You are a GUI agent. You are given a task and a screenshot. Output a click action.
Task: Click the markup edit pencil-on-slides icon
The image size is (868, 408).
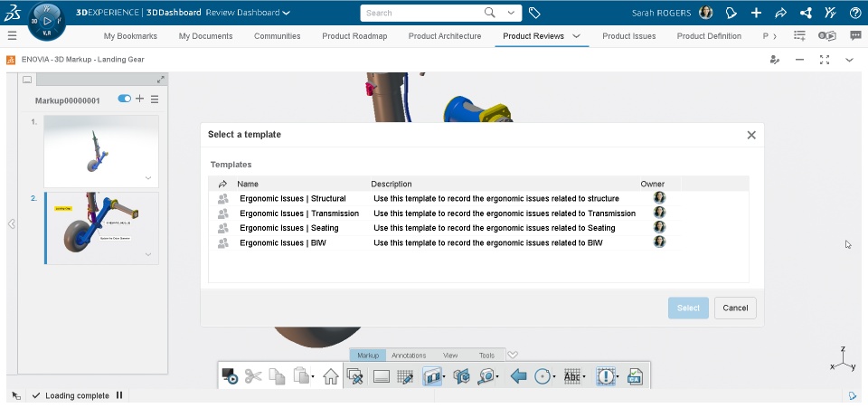click(354, 376)
